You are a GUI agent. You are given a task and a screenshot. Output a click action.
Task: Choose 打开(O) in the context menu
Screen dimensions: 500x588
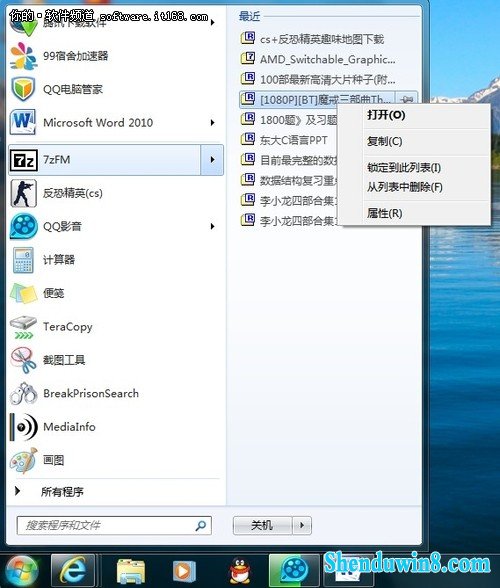(x=415, y=115)
